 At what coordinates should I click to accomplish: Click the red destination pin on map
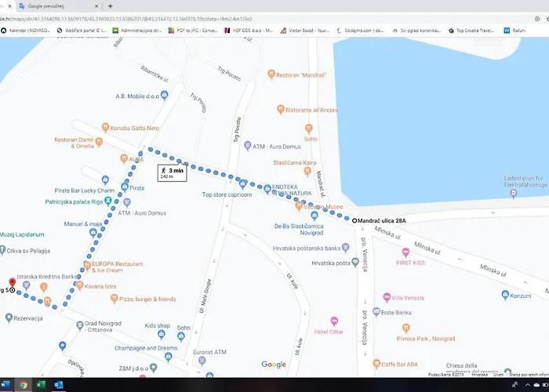coord(10,282)
